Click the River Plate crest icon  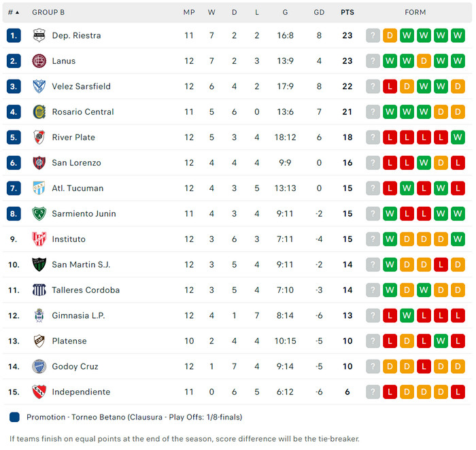(x=39, y=137)
